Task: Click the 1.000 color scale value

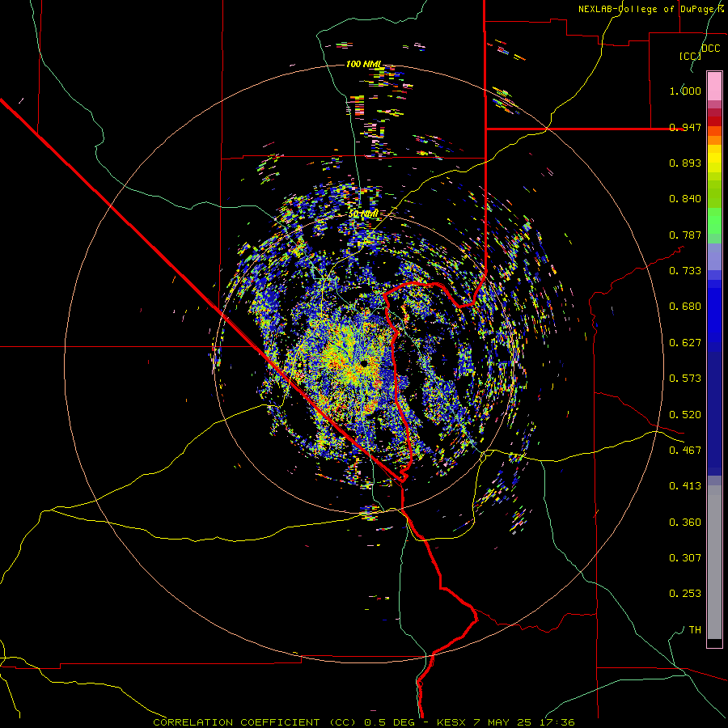Action: point(685,91)
